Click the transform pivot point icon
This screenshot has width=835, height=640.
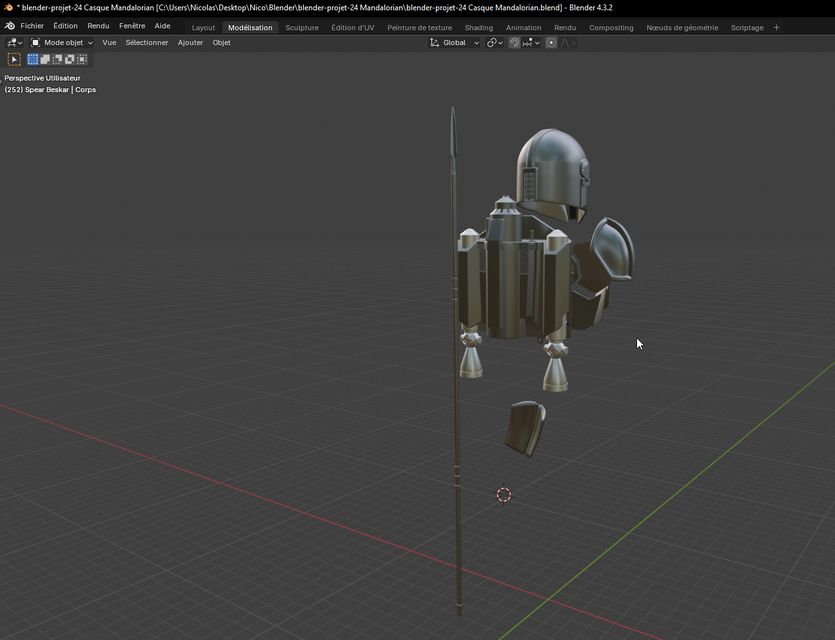(x=491, y=42)
